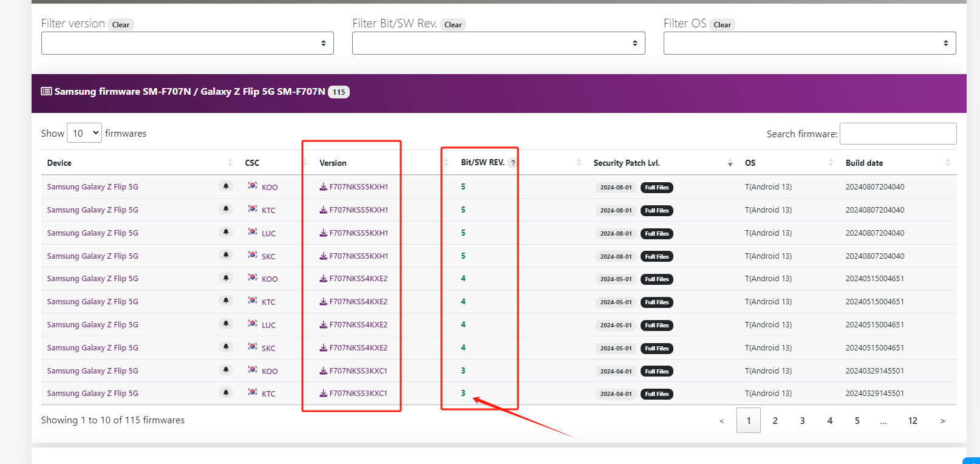Screen dimensions: 980x464
Task: Click sort arrows on Bit/SW REV. column
Action: pos(579,162)
